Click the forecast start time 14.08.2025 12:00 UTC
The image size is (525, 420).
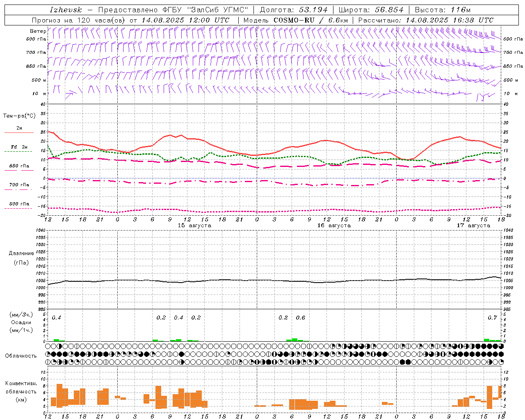[185, 20]
